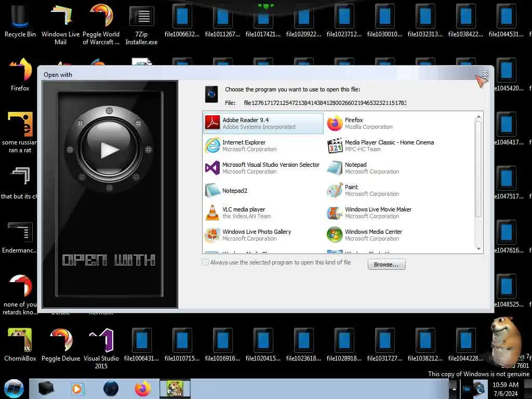Image resolution: width=532 pixels, height=399 pixels.
Task: Click the program list scroll-up arrow
Action: pos(478,116)
